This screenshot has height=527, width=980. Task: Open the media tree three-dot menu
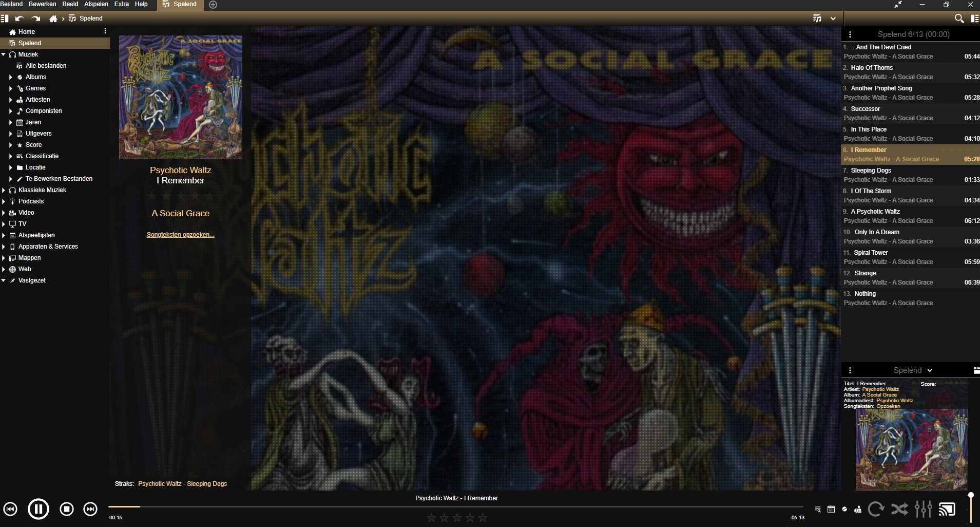click(105, 31)
